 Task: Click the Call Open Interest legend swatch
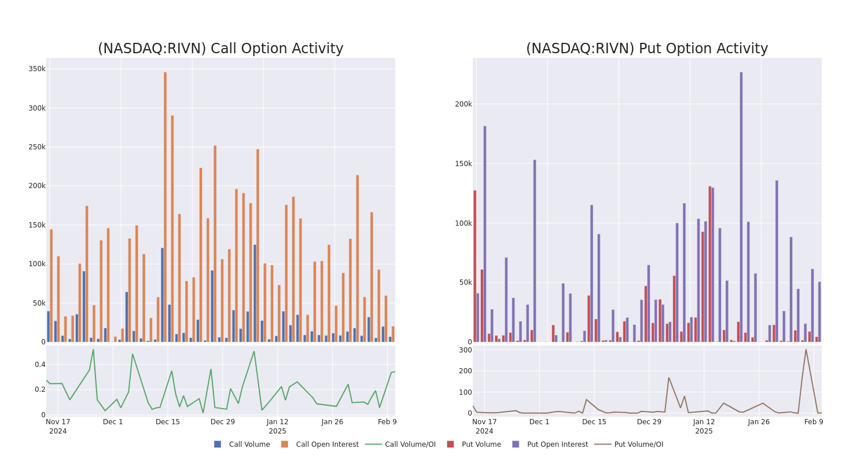pos(285,444)
